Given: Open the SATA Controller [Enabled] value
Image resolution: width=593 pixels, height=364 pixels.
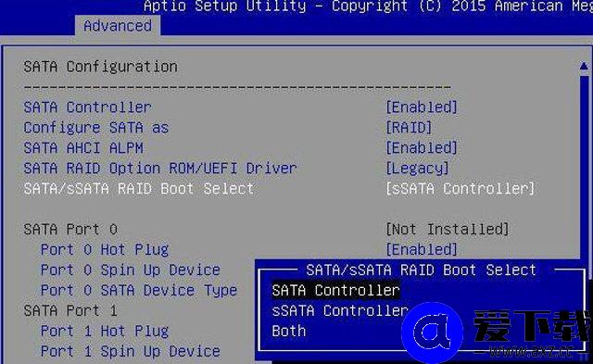Looking at the screenshot, I should [422, 107].
